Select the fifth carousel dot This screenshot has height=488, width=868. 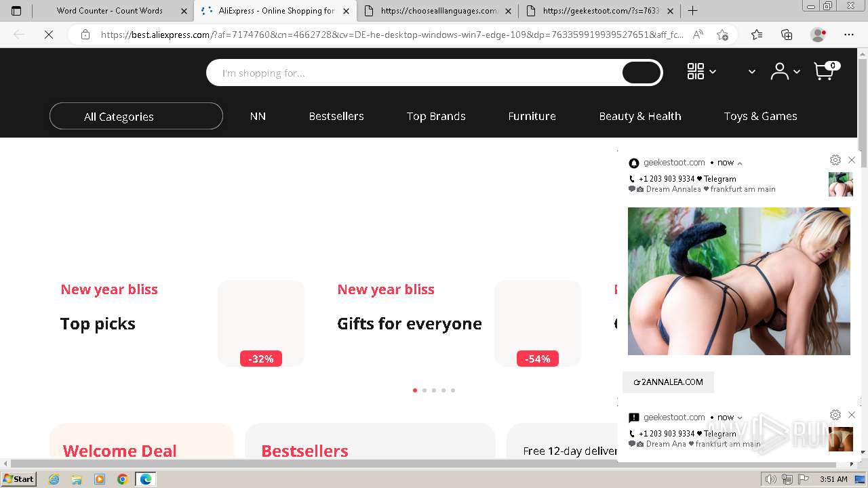point(453,390)
